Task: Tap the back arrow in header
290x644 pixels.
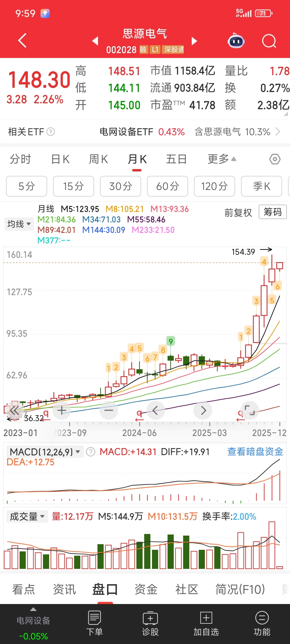Action: [x=22, y=41]
